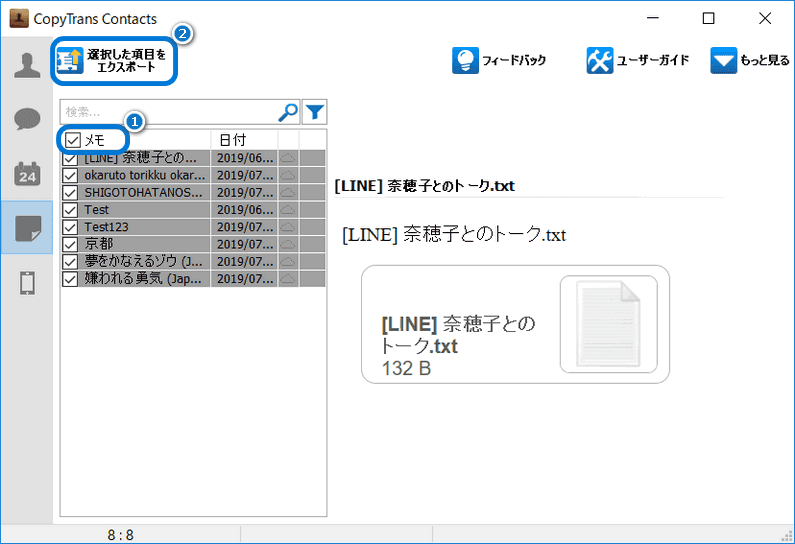Viewport: 795px width, 544px height.
Task: Click the search magnifier icon
Action: tap(288, 112)
